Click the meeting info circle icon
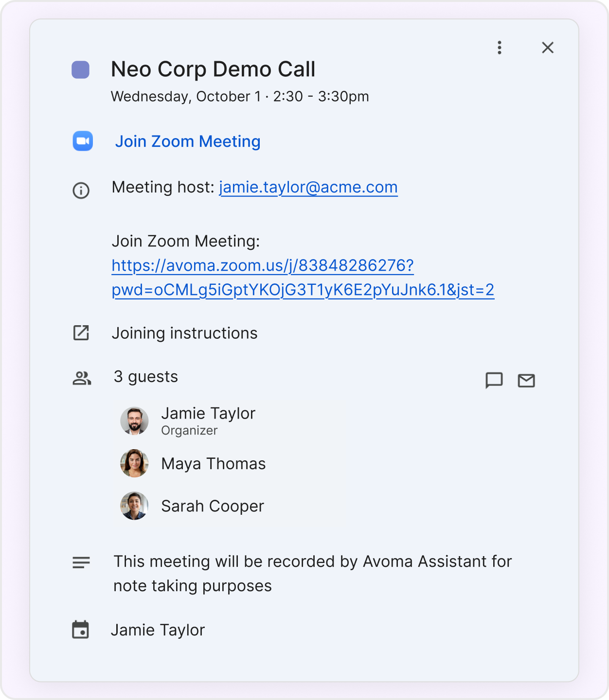The height and width of the screenshot is (700, 609). pos(81,190)
